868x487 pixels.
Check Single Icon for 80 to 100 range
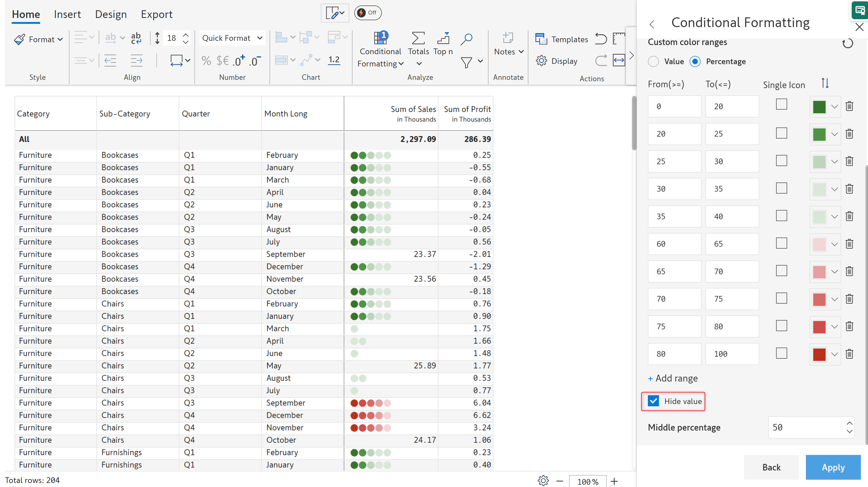point(781,353)
